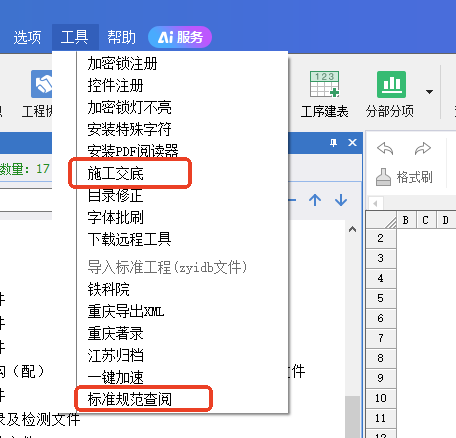Pin the panel with pushpin icon

(333, 143)
